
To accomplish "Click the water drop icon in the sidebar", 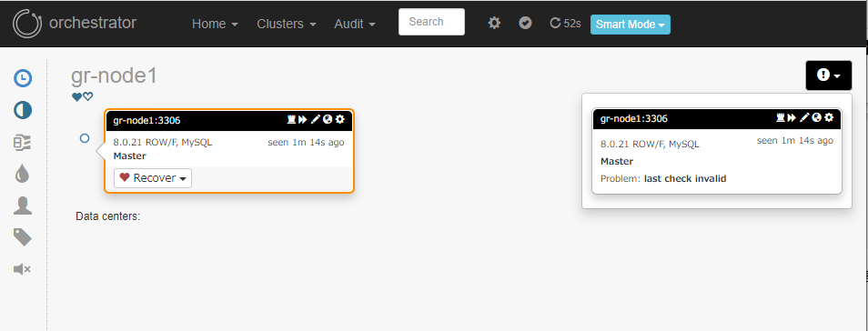I will (22, 175).
